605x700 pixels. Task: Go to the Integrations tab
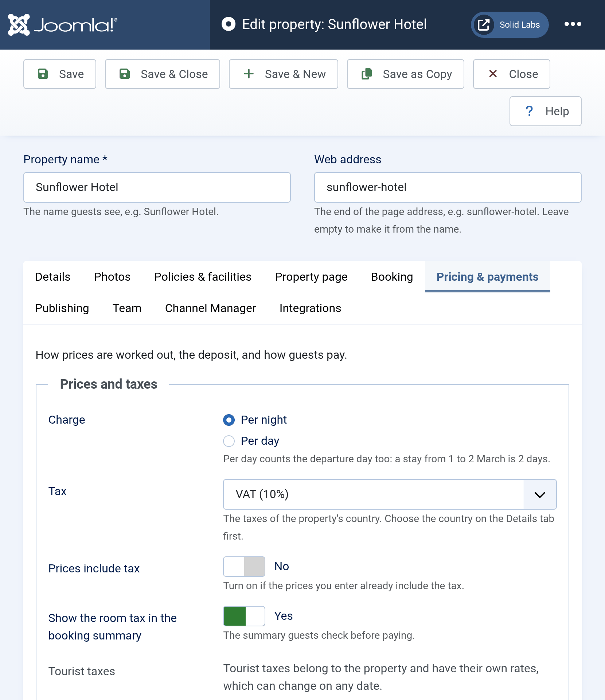click(x=311, y=308)
